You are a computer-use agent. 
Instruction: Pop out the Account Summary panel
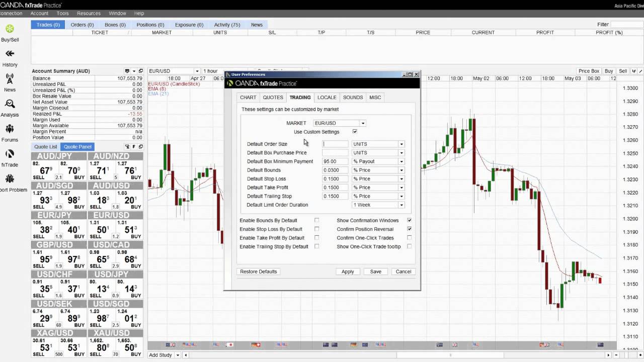pos(141,71)
